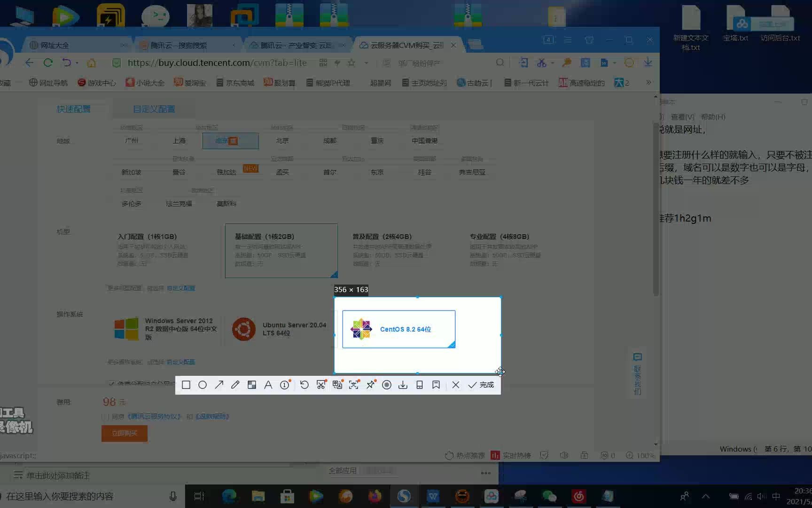Open the 自定义配置 tab

tap(154, 109)
